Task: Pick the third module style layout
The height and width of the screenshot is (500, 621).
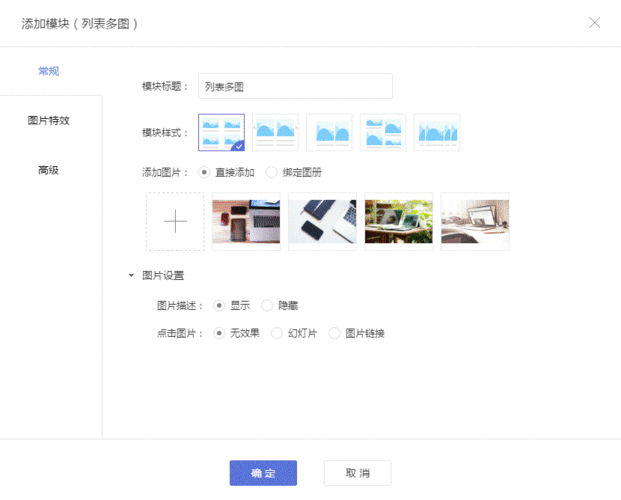Action: pos(329,132)
